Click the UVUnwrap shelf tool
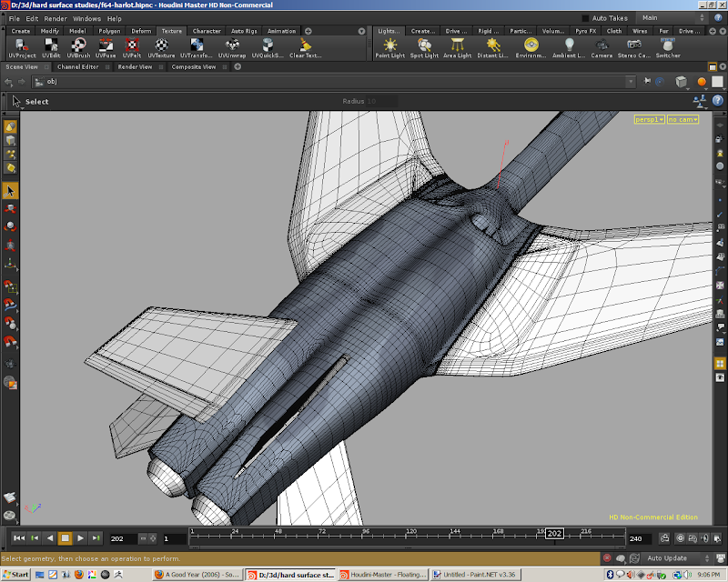Viewport: 728px width, 582px height. [230, 47]
